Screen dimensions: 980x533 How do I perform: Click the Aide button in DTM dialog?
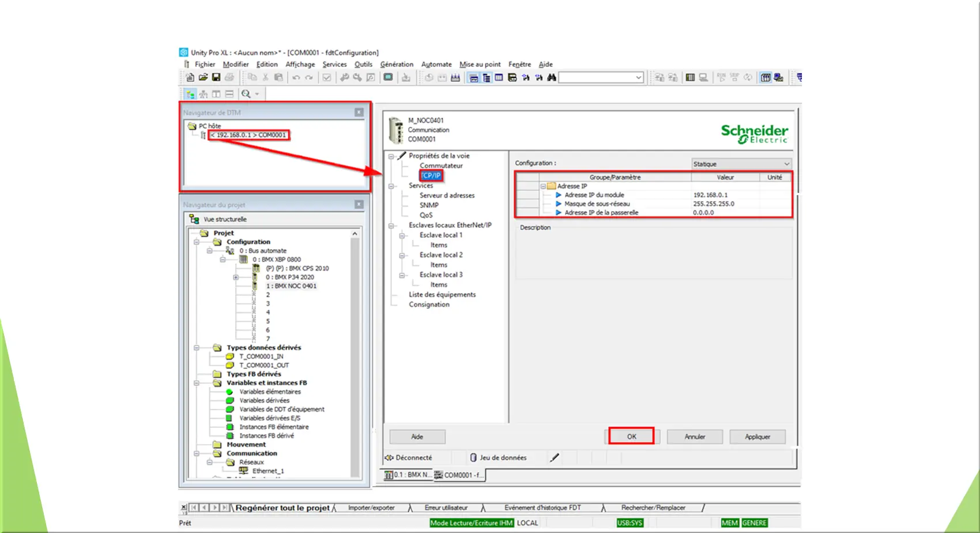[417, 437]
